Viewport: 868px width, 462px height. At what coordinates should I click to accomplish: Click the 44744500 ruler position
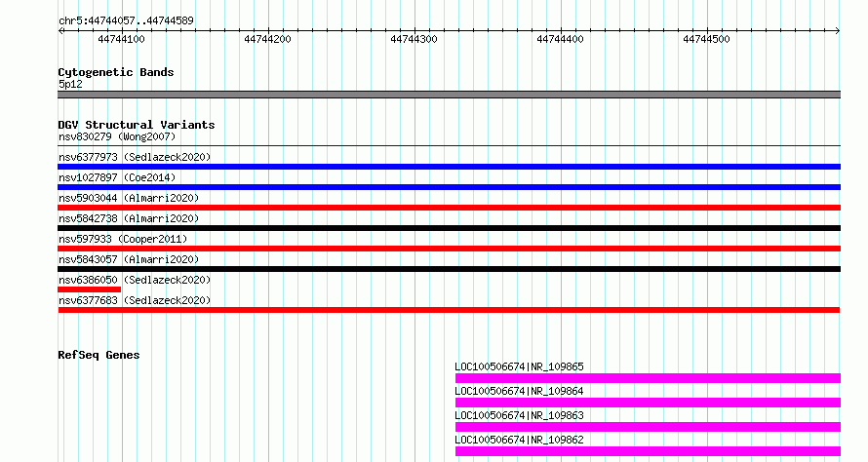[706, 39]
